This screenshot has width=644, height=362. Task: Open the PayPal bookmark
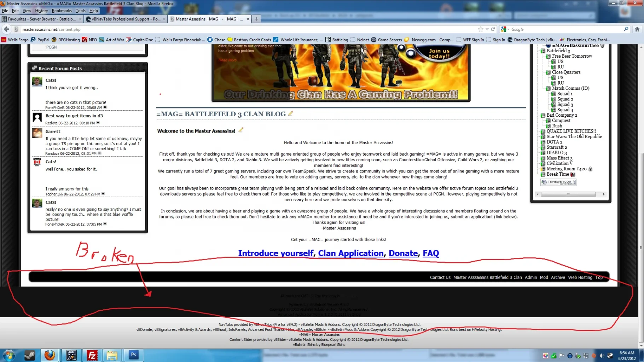click(x=40, y=40)
